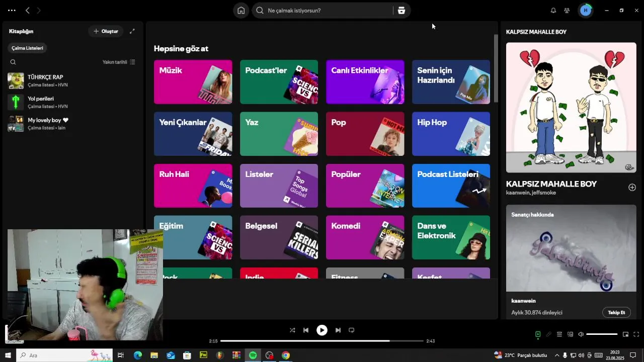Open the Dans ve Elektronik card
Viewport: 644px width, 362px height.
click(451, 237)
